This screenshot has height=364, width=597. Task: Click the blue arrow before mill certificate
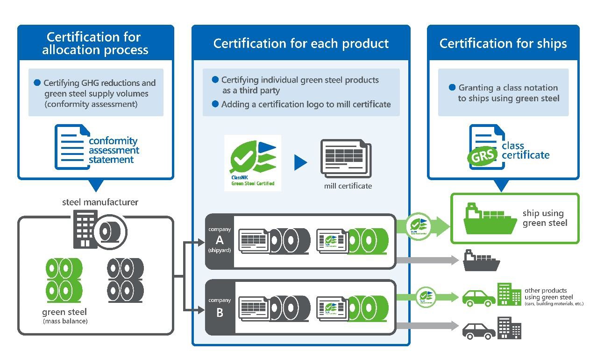[x=301, y=162]
